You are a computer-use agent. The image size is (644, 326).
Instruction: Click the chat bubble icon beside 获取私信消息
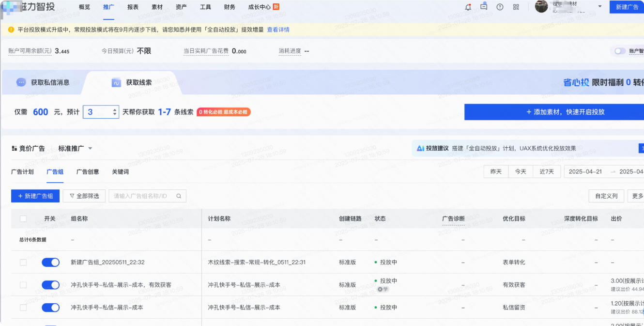point(21,82)
